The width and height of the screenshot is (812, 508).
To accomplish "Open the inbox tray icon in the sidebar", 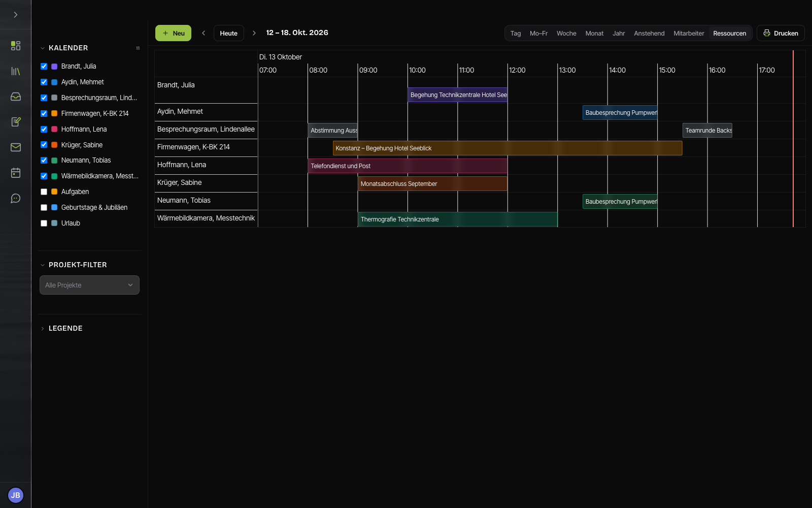I will [x=16, y=97].
